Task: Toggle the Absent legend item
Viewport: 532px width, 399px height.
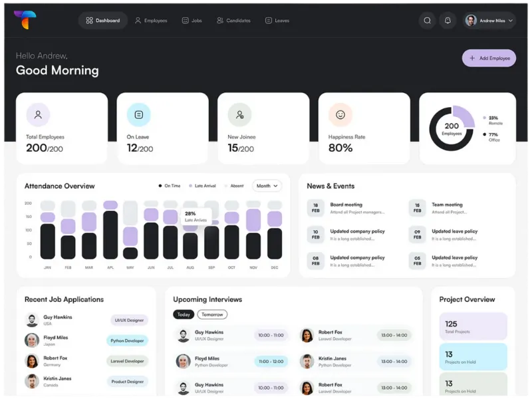Action: click(234, 186)
